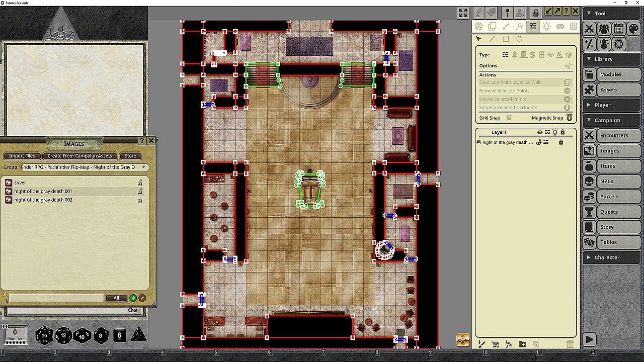Viewport: 644px width, 362px height.
Task: Open Modules in the Library
Action: (612, 74)
